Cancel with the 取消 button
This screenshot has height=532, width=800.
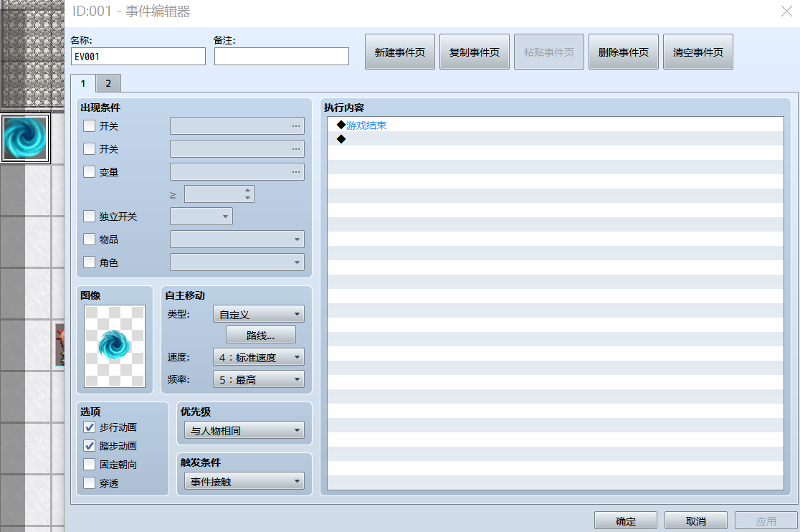tap(696, 521)
